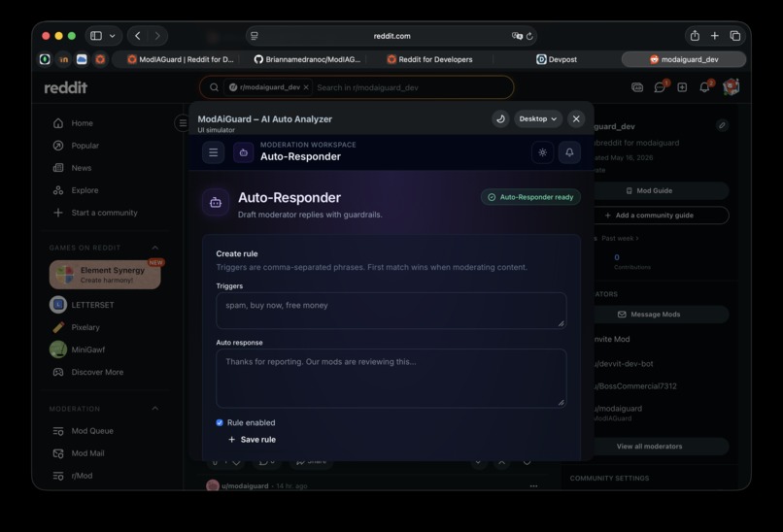Image resolution: width=783 pixels, height=532 pixels.
Task: Click the translate icon in the address bar
Action: click(517, 36)
